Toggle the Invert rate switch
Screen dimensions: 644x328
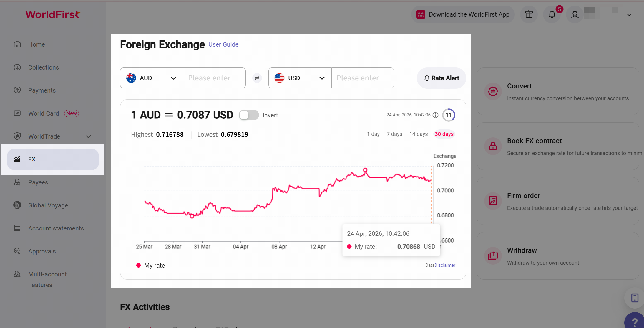[249, 115]
